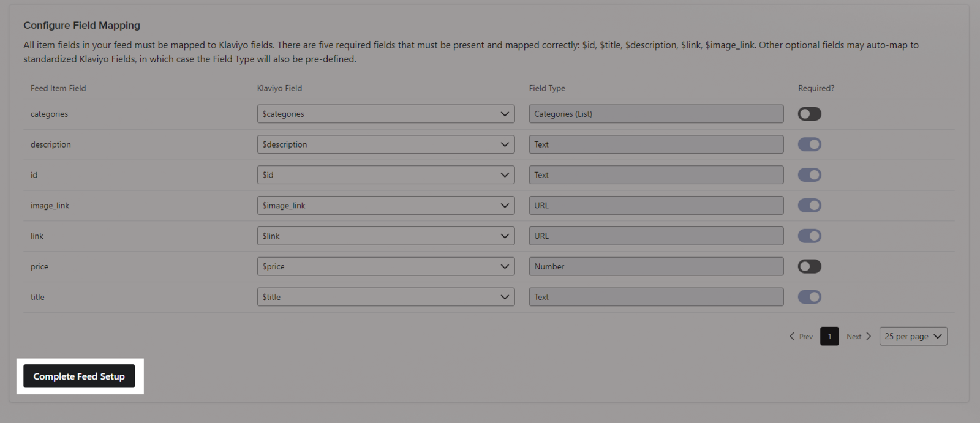
Task: Open the 25 per page dropdown
Action: [x=913, y=336]
